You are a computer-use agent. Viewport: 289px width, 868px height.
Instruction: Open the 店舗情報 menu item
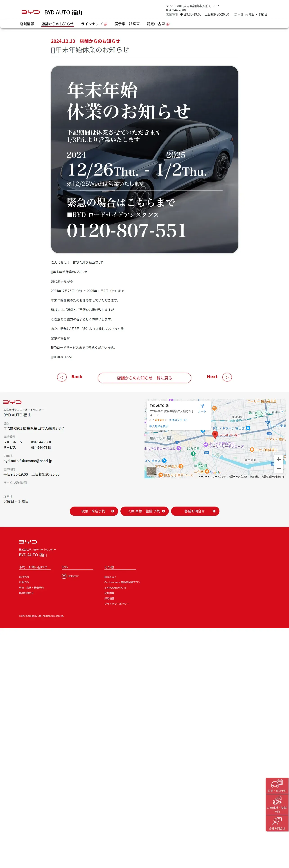tap(27, 24)
